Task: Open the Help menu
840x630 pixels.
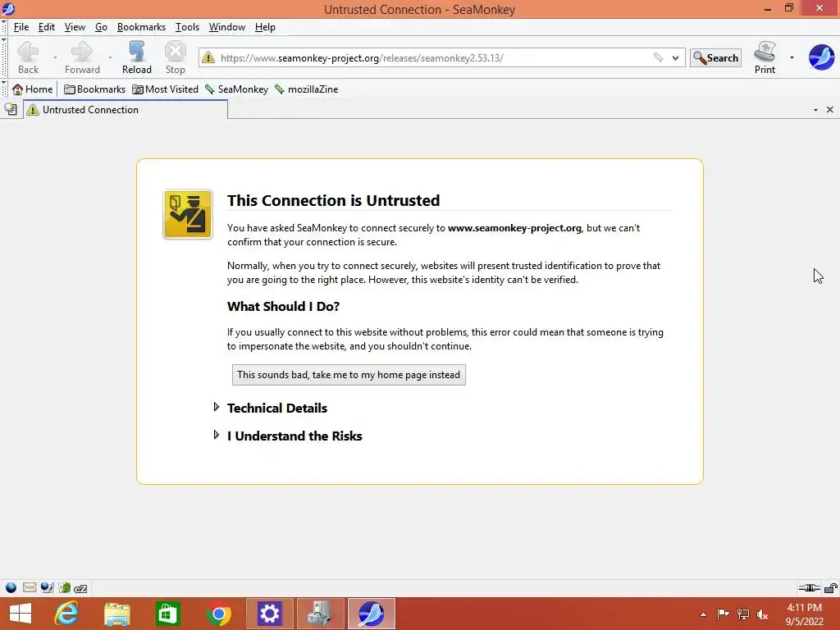Action: click(x=265, y=27)
